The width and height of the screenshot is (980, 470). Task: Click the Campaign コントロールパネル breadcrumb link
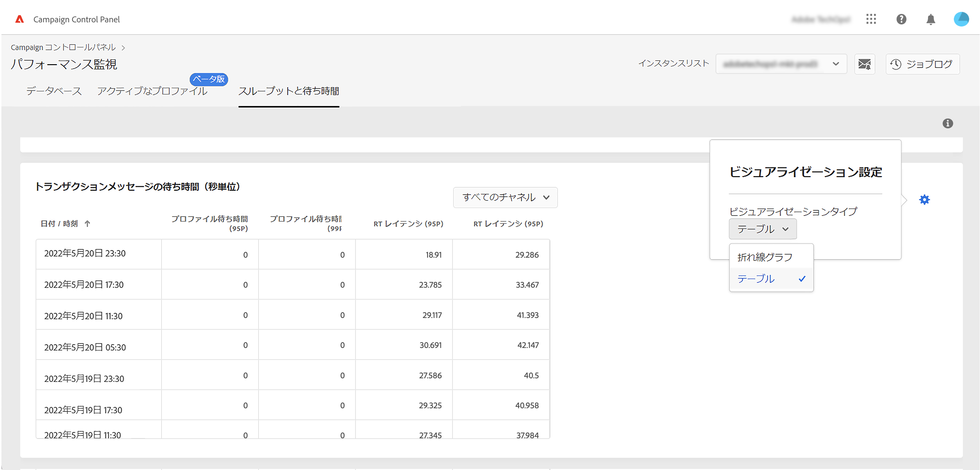63,47
